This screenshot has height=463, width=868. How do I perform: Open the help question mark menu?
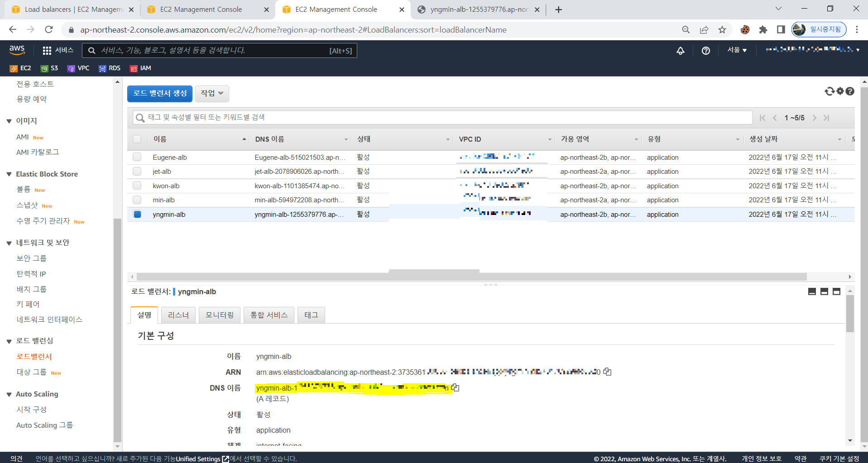(706, 51)
